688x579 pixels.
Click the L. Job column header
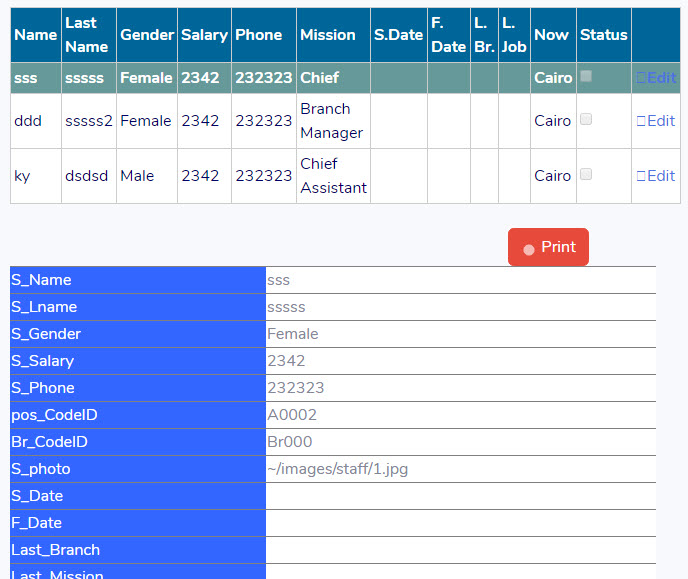[x=514, y=35]
